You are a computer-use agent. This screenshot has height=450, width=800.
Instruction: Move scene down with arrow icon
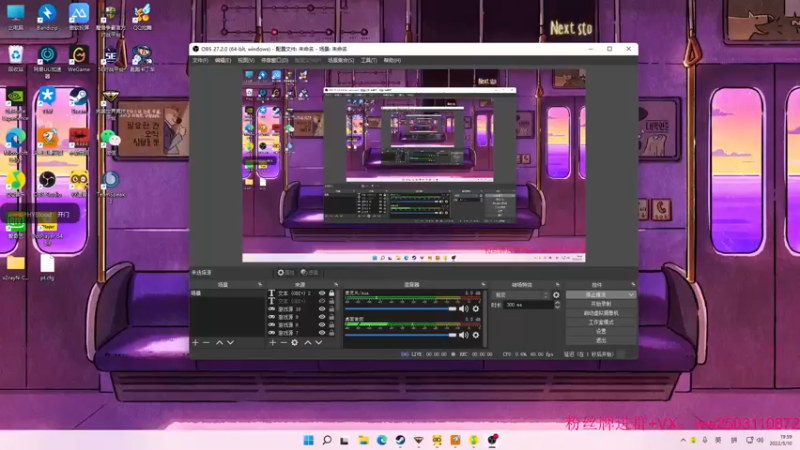coord(231,342)
